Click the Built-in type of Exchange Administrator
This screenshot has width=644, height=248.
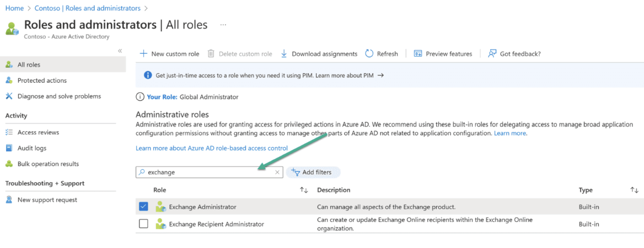(x=589, y=207)
